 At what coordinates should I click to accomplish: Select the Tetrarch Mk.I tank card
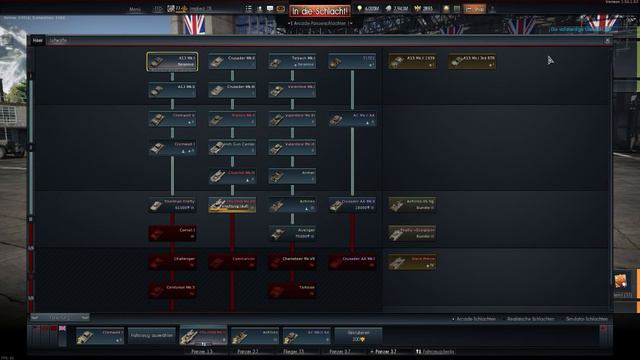[x=292, y=62]
